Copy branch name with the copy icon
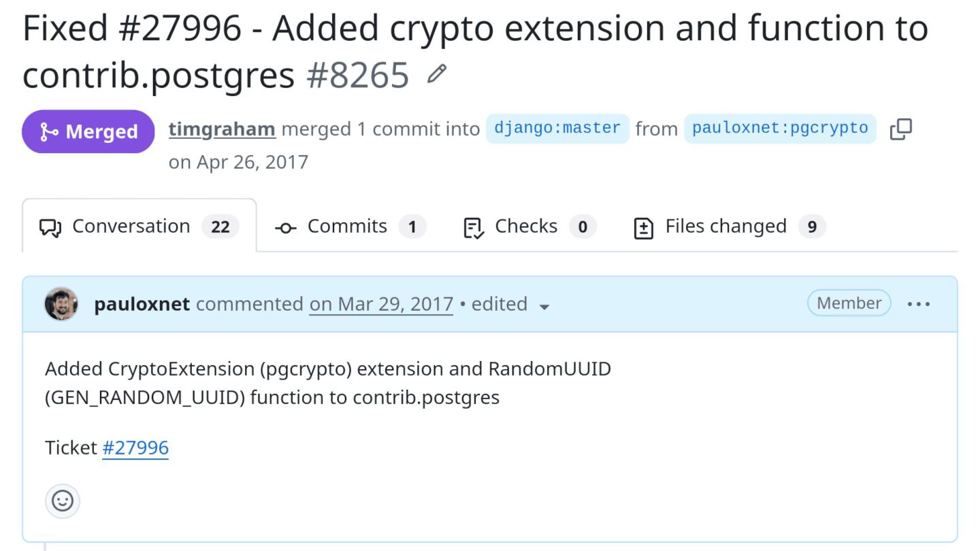 pyautogui.click(x=900, y=129)
